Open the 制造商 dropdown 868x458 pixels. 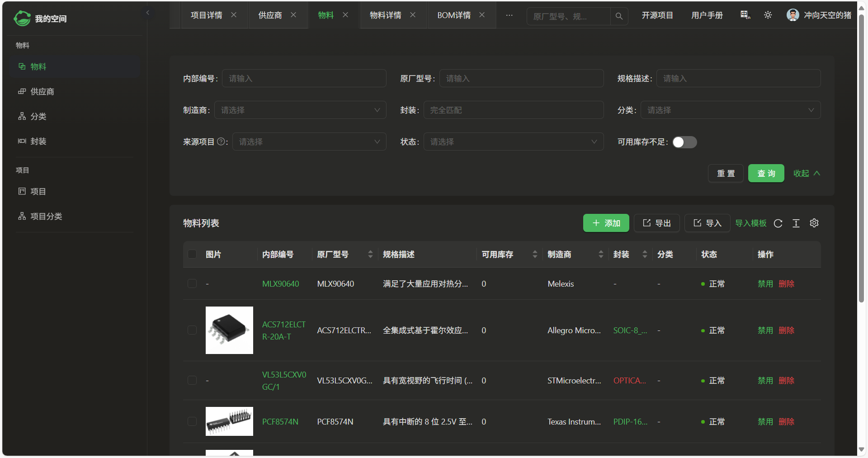coord(300,110)
